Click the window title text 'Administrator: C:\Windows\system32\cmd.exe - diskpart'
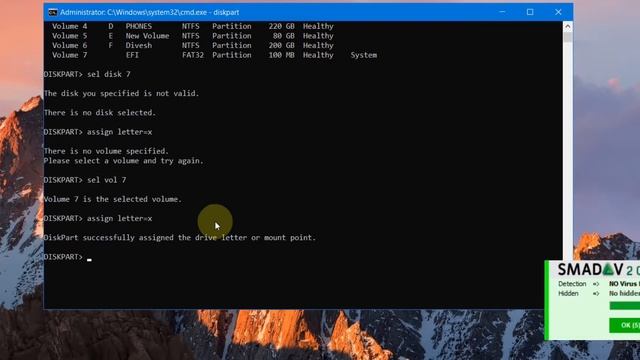Viewport: 640px width, 360px height. [x=149, y=12]
